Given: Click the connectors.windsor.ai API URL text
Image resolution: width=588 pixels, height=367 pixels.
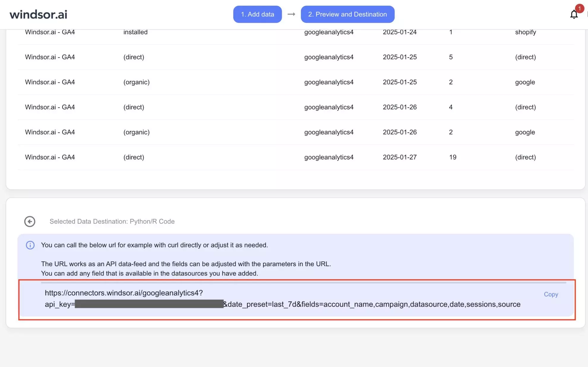Looking at the screenshot, I should 282,298.
